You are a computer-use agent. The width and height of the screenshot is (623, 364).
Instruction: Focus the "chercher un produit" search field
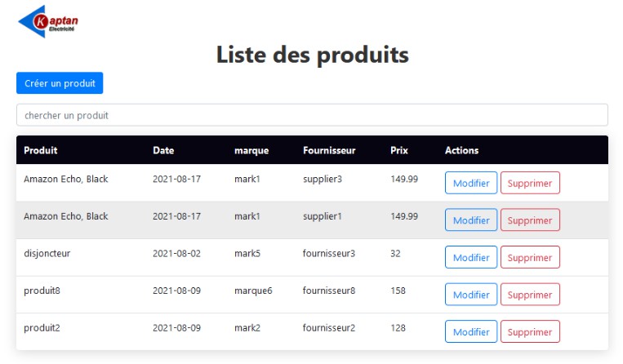point(312,115)
